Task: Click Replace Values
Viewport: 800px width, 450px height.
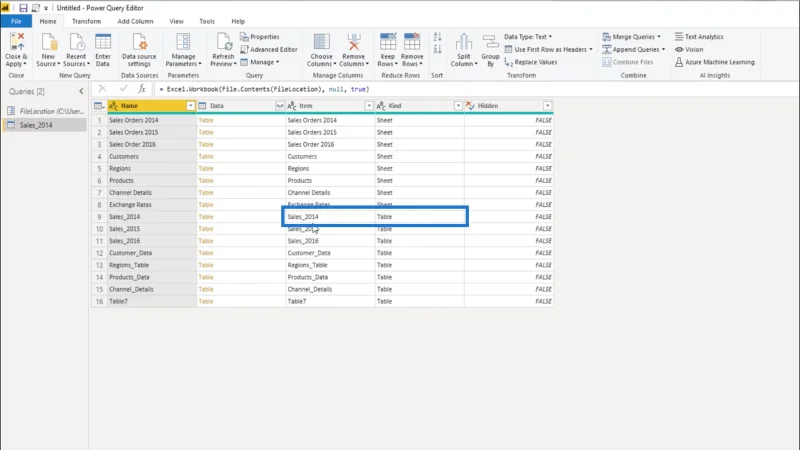Action: point(531,62)
